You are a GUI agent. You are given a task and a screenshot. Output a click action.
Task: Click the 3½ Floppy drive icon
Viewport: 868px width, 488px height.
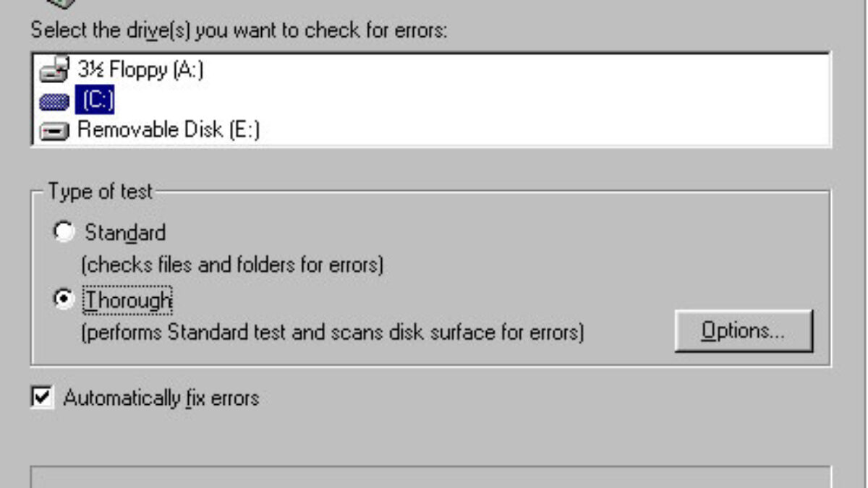coord(54,70)
